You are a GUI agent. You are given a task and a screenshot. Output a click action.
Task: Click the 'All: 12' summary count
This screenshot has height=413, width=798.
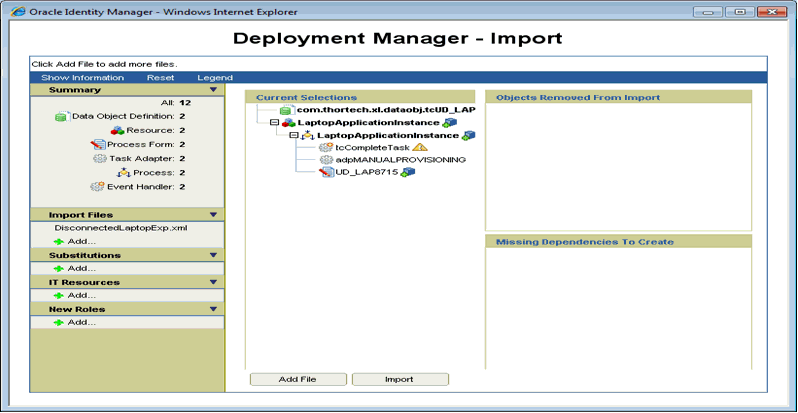pyautogui.click(x=176, y=103)
